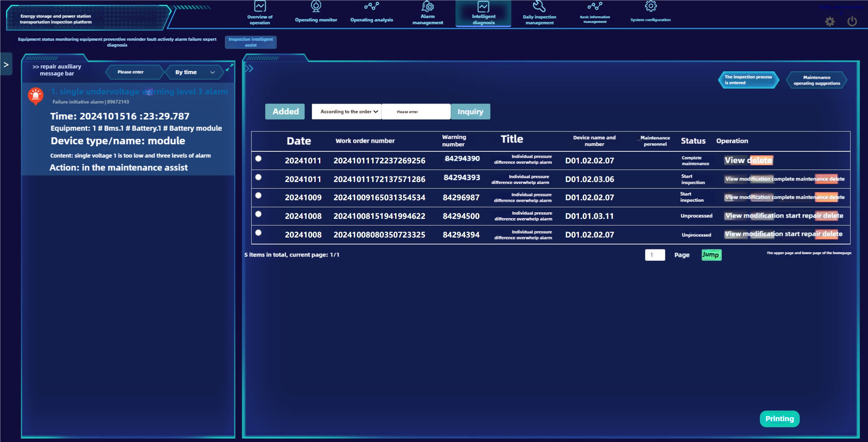
Task: Select the radio button for order 20241011172237269256
Action: point(259,159)
